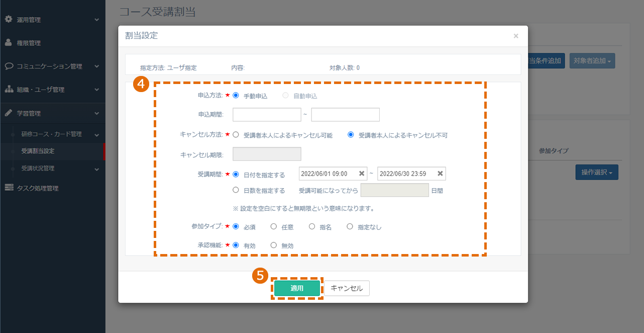Open the 対象者追加 dropdown
Viewport: 644px width, 333px height.
(x=592, y=61)
